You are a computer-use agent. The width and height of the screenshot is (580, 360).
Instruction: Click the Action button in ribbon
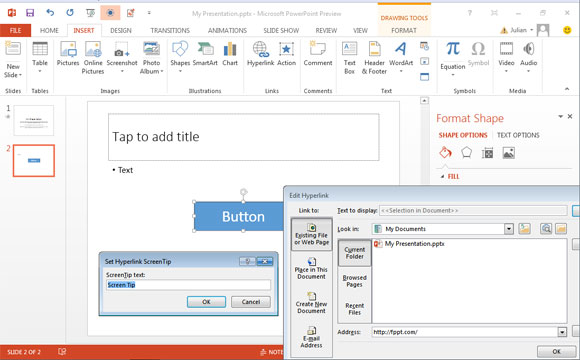[x=286, y=54]
